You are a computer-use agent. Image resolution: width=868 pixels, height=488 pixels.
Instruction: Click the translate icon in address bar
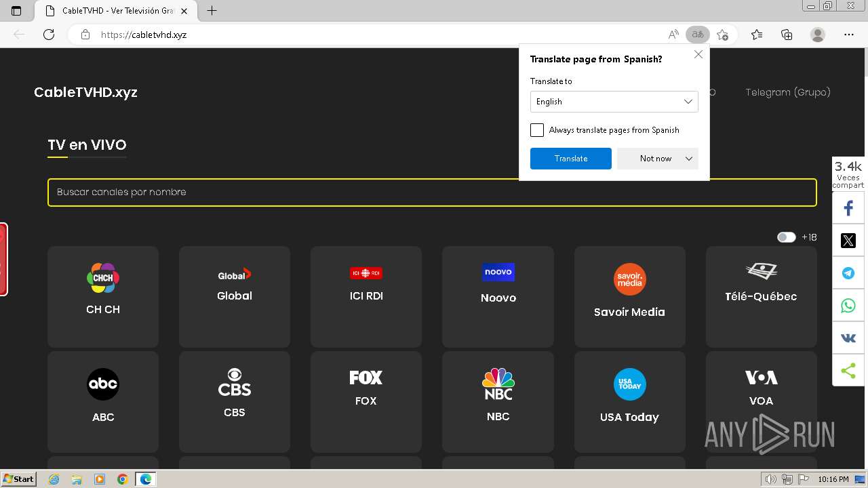coord(697,35)
